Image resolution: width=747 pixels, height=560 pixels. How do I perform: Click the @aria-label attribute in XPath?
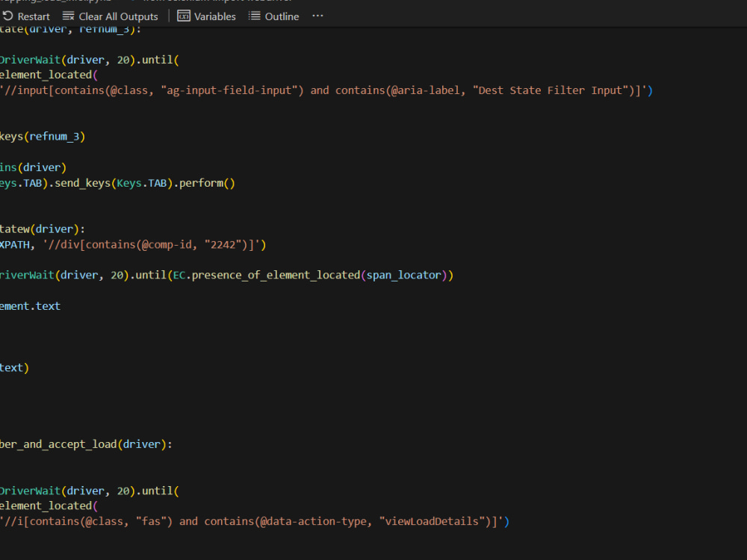click(426, 90)
